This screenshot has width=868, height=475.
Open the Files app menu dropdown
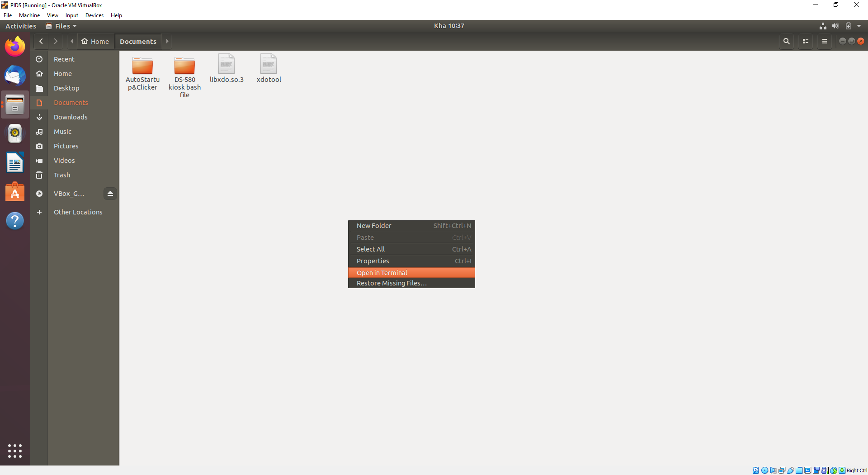(61, 26)
